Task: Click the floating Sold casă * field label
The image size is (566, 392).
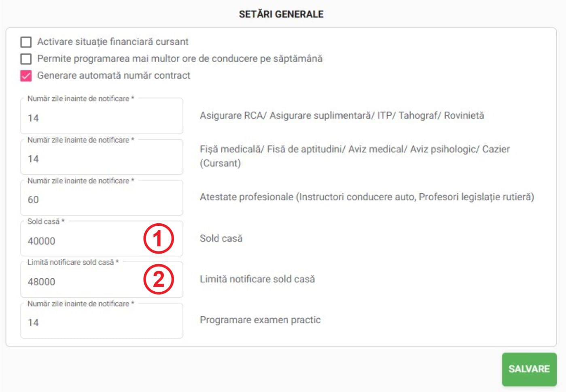Action: coord(46,221)
